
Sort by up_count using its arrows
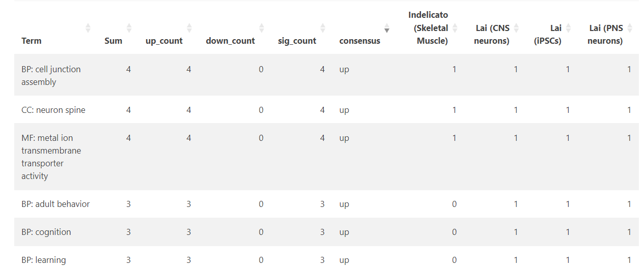[189, 28]
